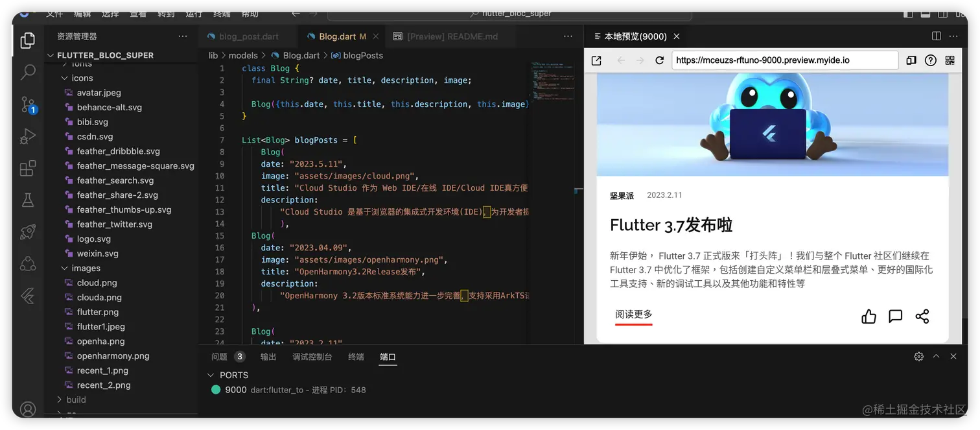The height and width of the screenshot is (430, 980).
Task: Click the 阅读更多 link
Action: 633,313
